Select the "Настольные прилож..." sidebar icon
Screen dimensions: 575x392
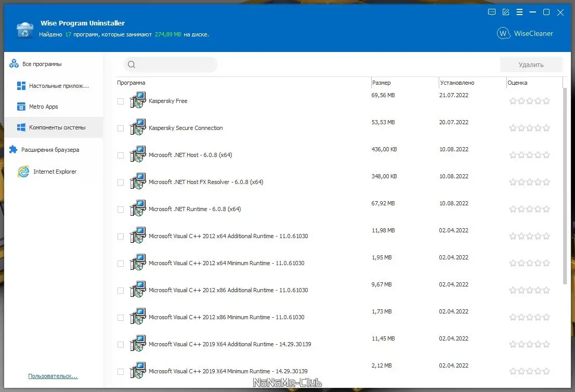pyautogui.click(x=21, y=85)
